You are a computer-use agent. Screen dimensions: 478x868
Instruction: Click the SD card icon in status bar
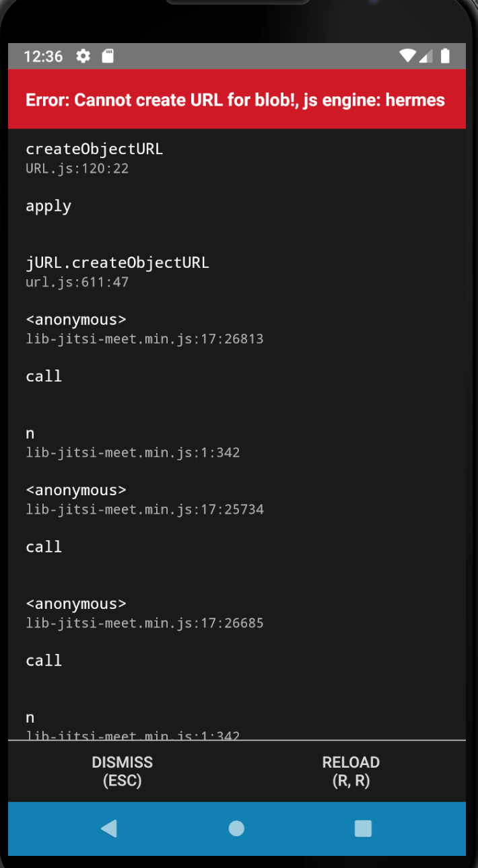[109, 56]
